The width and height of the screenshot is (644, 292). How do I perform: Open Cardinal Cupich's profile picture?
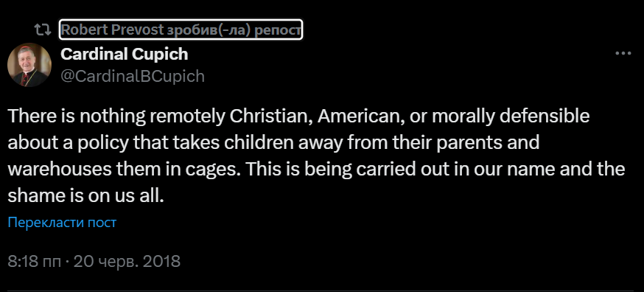pyautogui.click(x=29, y=65)
